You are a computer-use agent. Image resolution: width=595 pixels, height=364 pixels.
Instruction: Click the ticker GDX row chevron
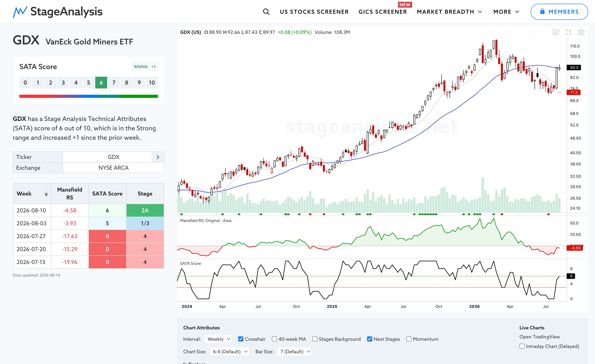tap(158, 157)
